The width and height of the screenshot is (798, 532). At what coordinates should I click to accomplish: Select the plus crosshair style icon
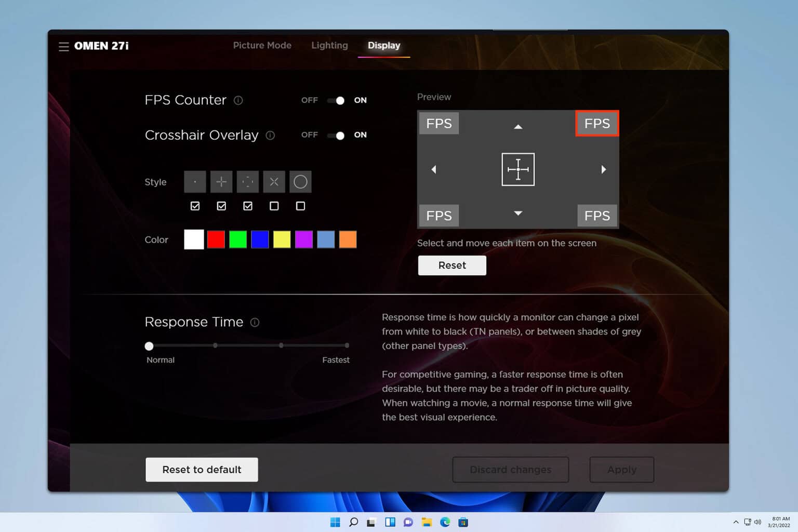pos(221,182)
